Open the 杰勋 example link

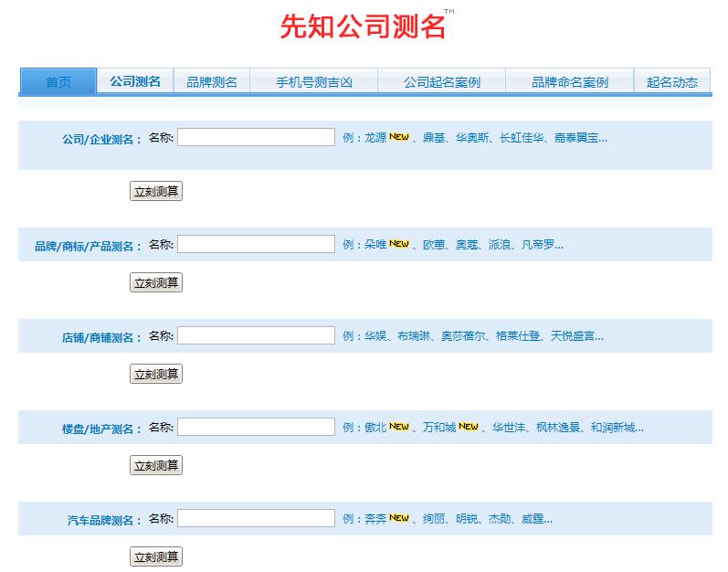[x=500, y=519]
